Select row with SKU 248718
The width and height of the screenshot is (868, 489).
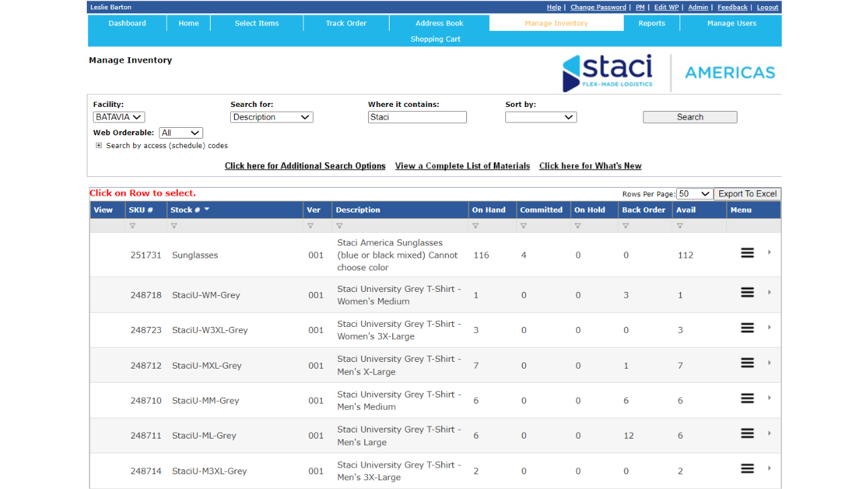[x=435, y=295]
